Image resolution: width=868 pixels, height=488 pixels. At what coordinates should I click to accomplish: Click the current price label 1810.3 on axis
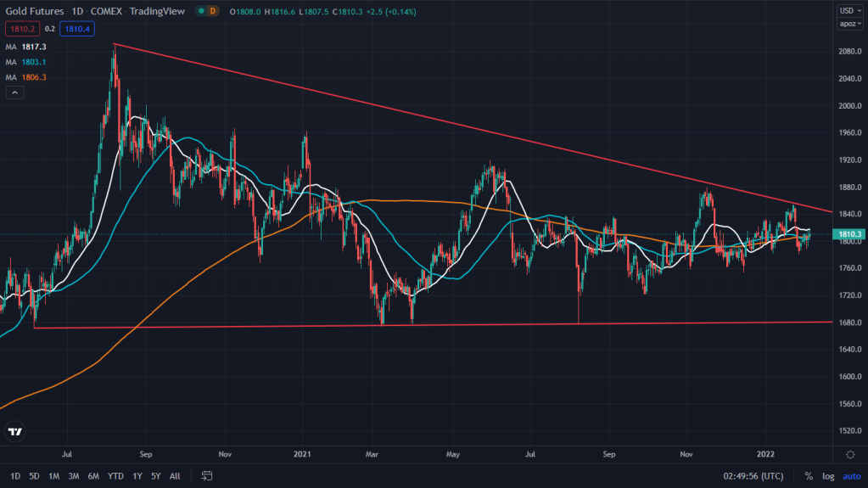[848, 233]
